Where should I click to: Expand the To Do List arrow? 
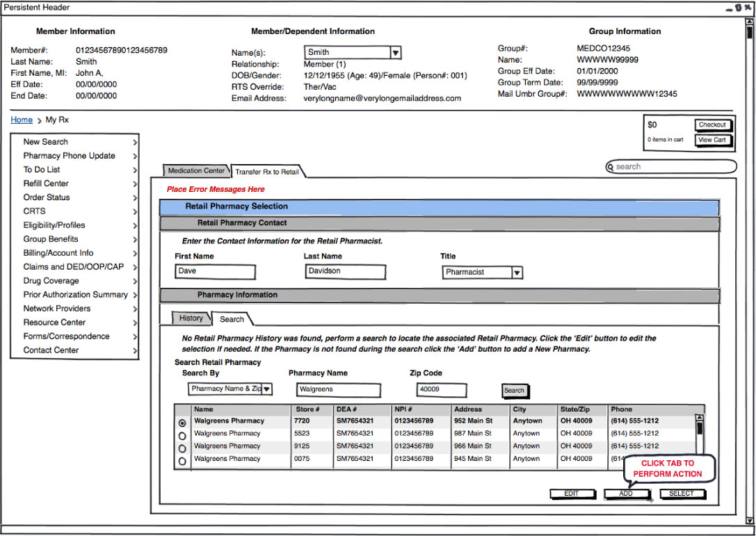coord(135,170)
